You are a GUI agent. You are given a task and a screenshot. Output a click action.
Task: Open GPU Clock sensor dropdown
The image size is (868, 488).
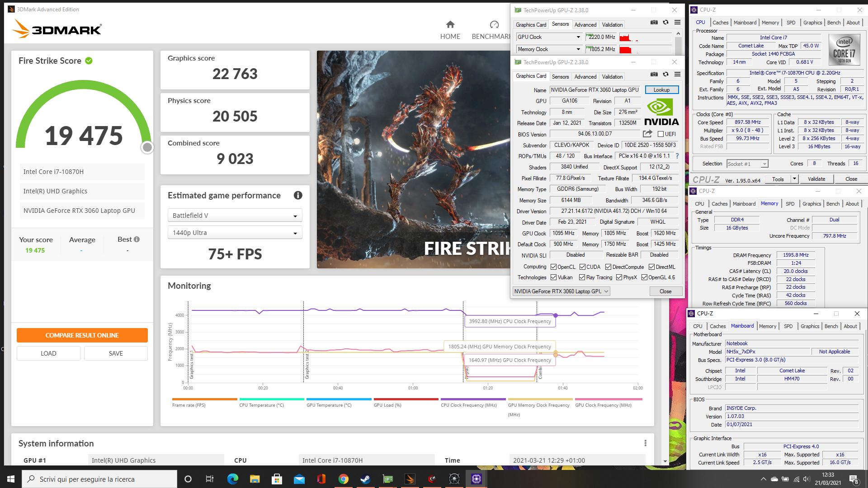pyautogui.click(x=549, y=37)
